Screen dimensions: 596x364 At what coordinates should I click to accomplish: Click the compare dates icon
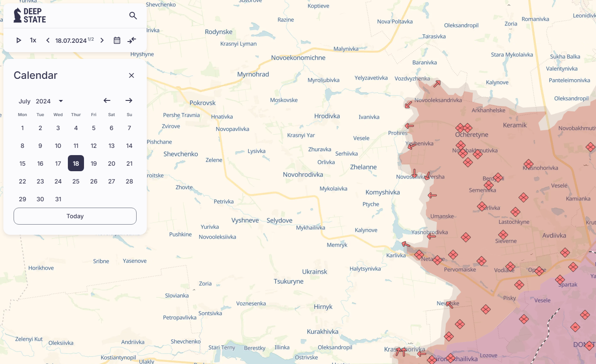tap(132, 40)
